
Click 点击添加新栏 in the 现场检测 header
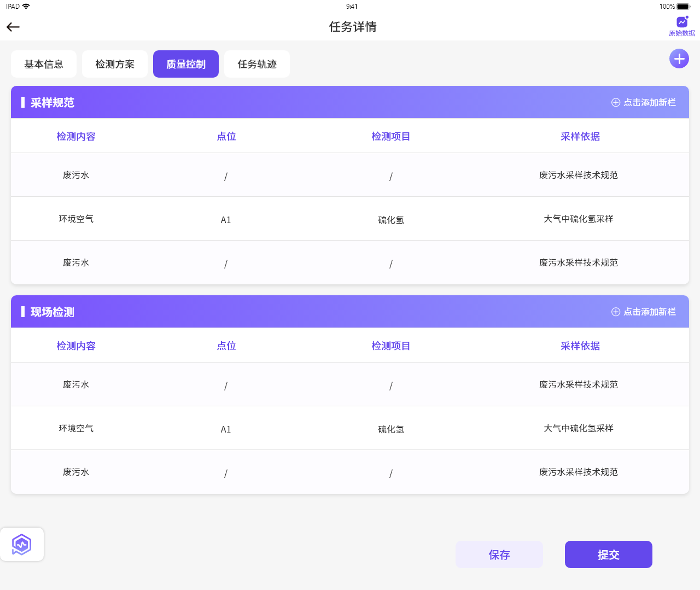pos(644,312)
